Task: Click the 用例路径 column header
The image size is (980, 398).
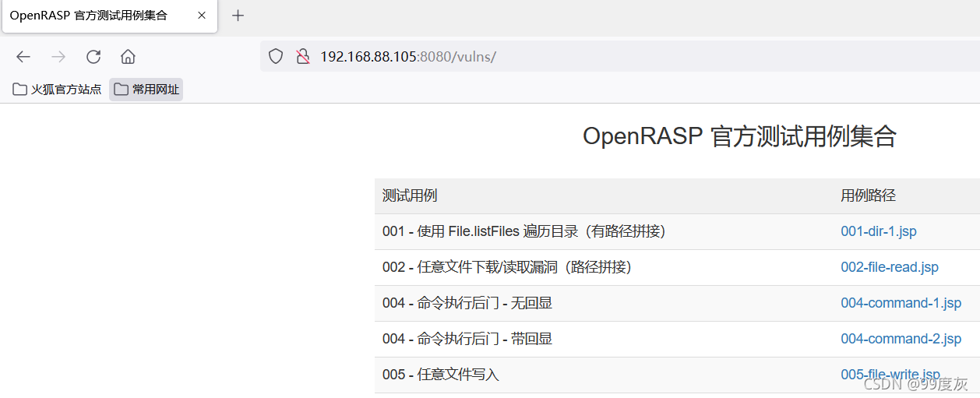Action: (x=868, y=195)
